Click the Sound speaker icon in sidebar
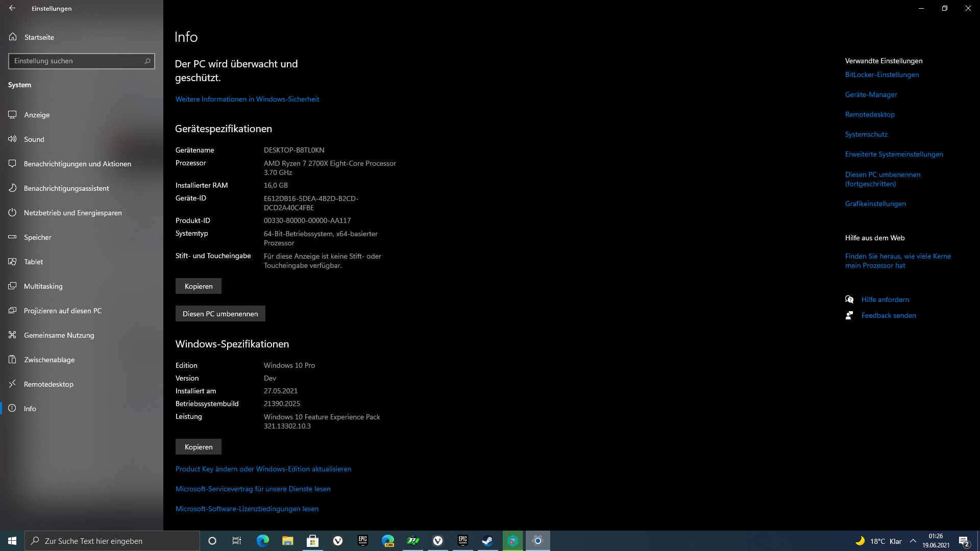 click(13, 139)
